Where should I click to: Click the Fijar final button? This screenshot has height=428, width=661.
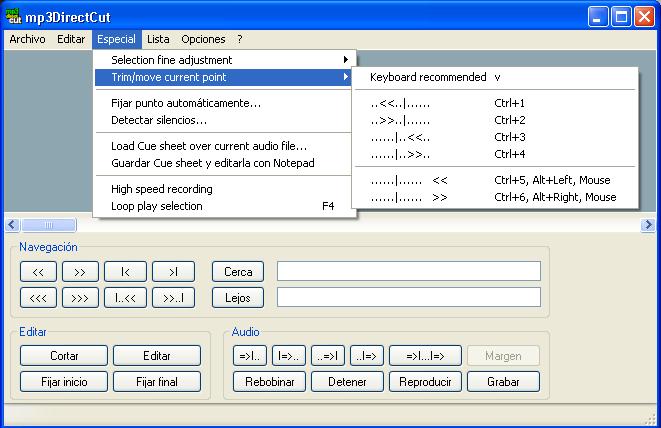157,382
